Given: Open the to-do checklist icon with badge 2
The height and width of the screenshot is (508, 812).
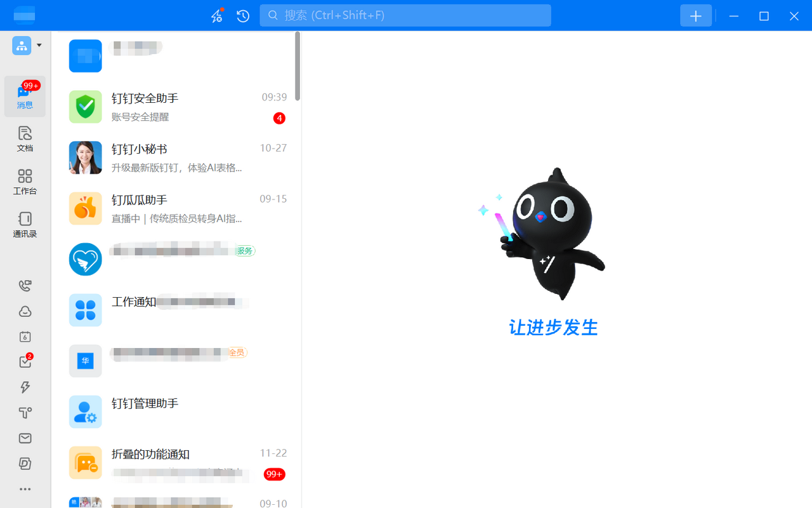Looking at the screenshot, I should [x=25, y=362].
